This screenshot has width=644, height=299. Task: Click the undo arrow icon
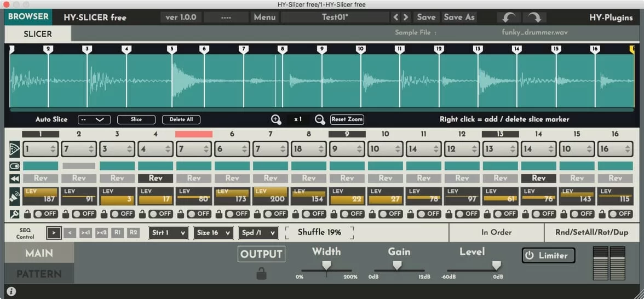(509, 17)
